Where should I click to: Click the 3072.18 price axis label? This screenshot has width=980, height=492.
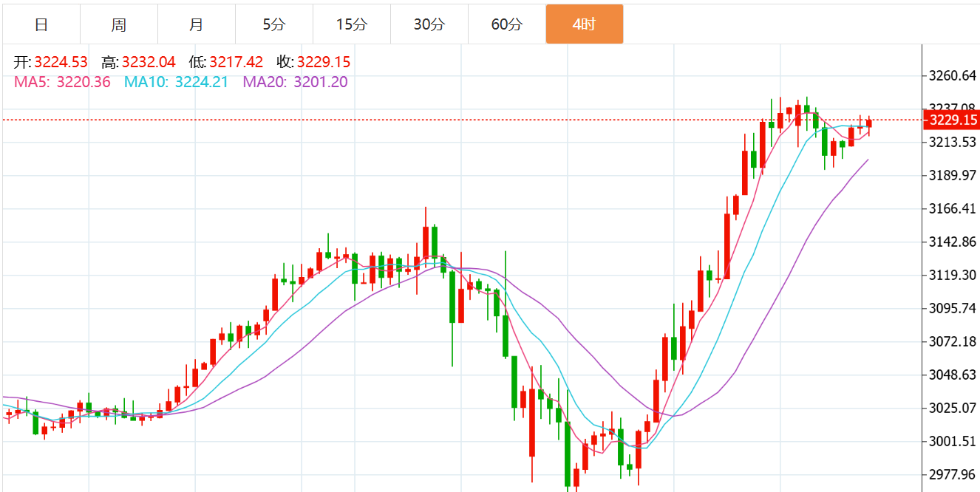tap(954, 342)
